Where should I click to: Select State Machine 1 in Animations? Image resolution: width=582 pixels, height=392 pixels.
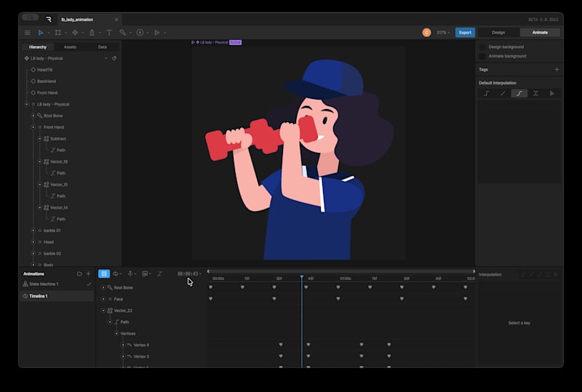[x=57, y=284]
